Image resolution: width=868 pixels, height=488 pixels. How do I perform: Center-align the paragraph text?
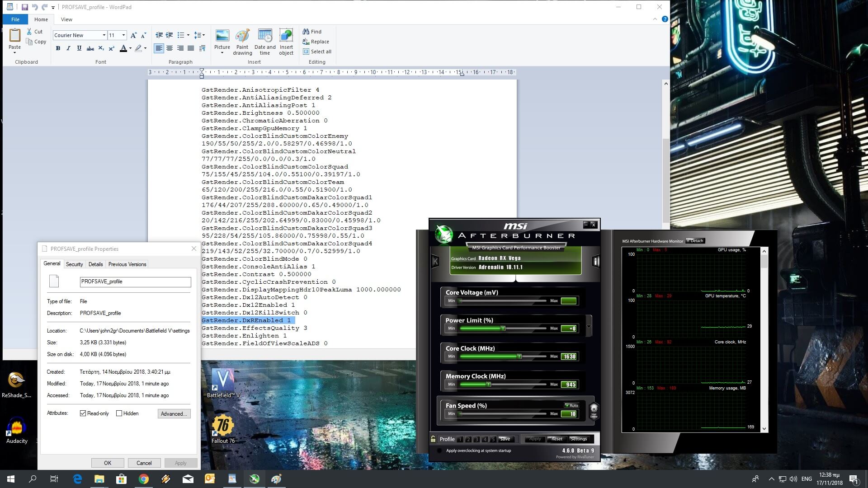point(170,48)
